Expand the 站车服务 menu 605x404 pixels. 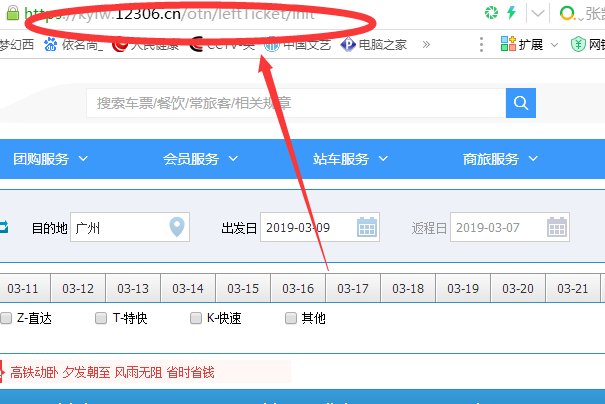point(350,159)
